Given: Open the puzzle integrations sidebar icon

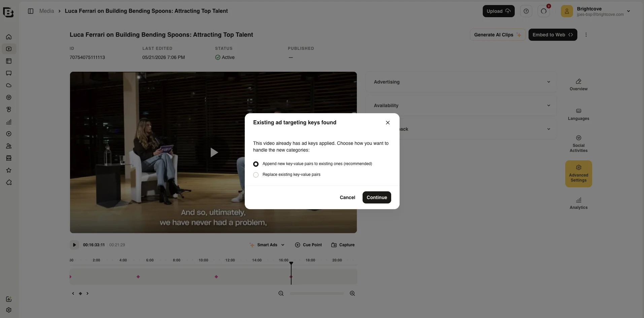Looking at the screenshot, I should (9, 182).
